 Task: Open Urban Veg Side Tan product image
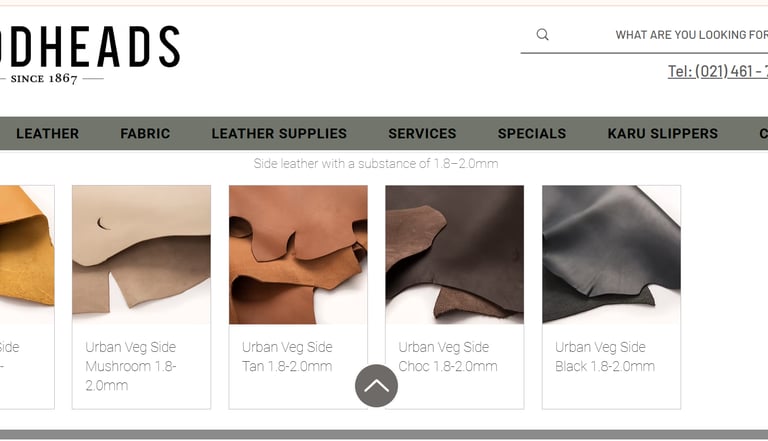pyautogui.click(x=298, y=255)
